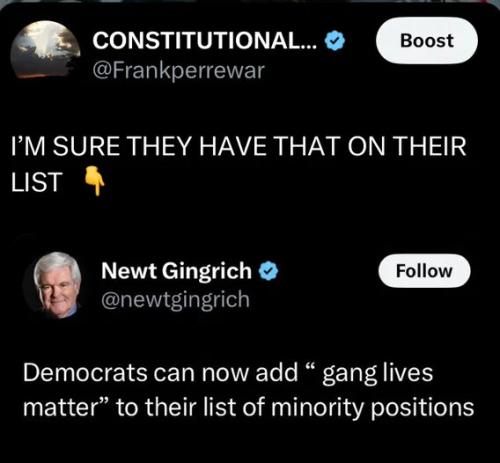Click the blue checkmark next to Newt Gingrich

click(269, 271)
